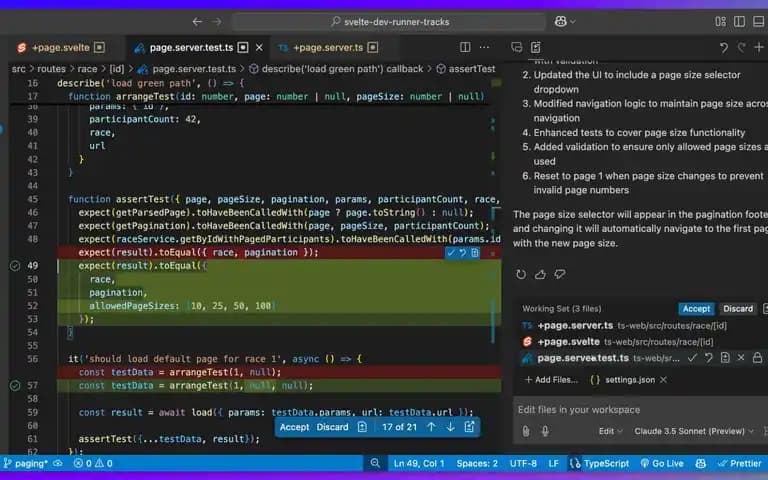The height and width of the screenshot is (480, 768).
Task: Open the Edit mode dropdown
Action: coord(611,432)
